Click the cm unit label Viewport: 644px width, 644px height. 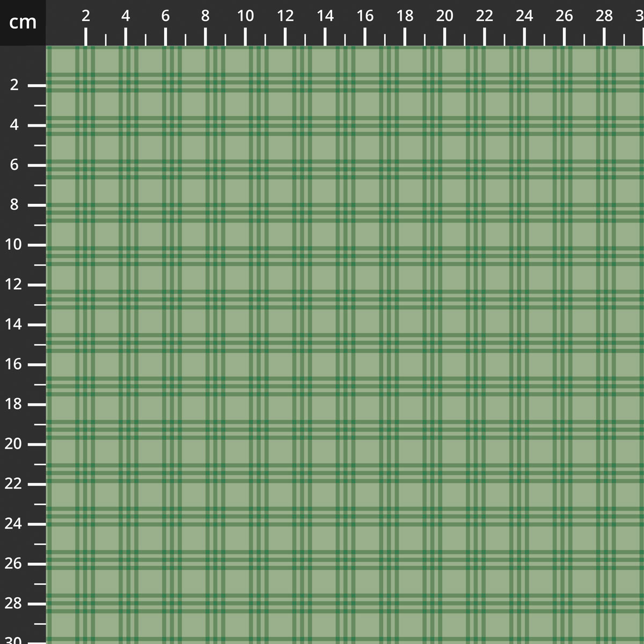coord(23,22)
